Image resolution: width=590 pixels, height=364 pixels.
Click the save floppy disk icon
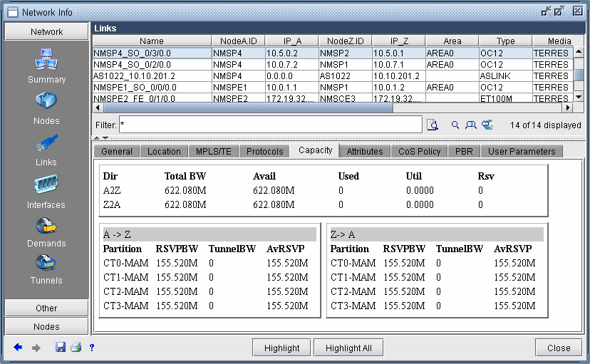(x=61, y=348)
